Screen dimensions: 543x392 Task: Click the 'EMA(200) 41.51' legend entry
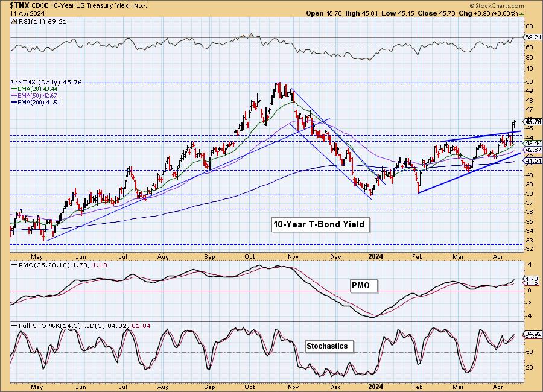(x=39, y=102)
